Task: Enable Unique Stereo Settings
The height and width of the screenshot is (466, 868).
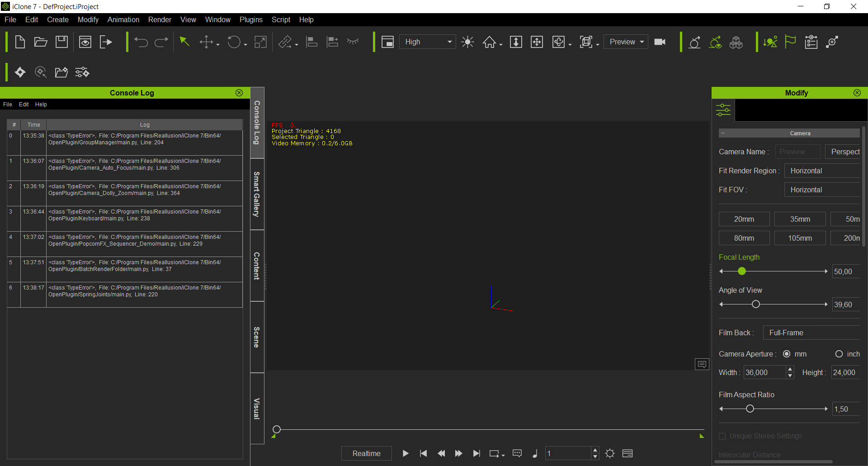Action: [722, 436]
